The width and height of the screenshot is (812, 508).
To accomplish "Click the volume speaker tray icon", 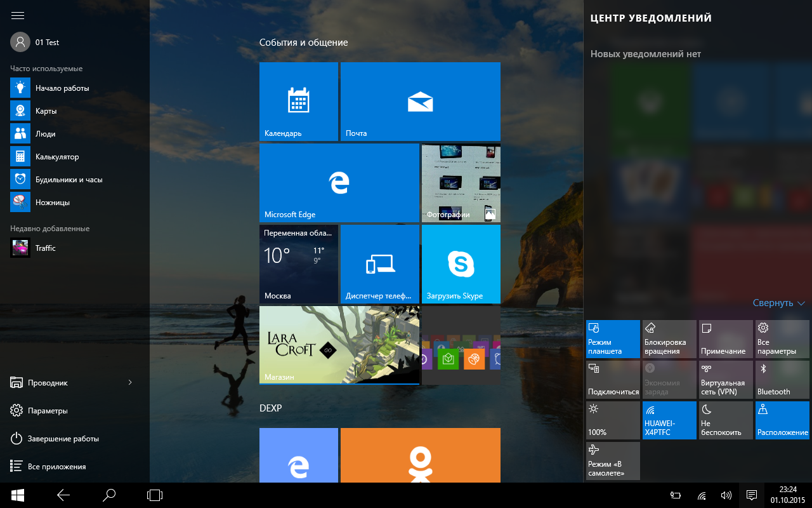I will [726, 495].
